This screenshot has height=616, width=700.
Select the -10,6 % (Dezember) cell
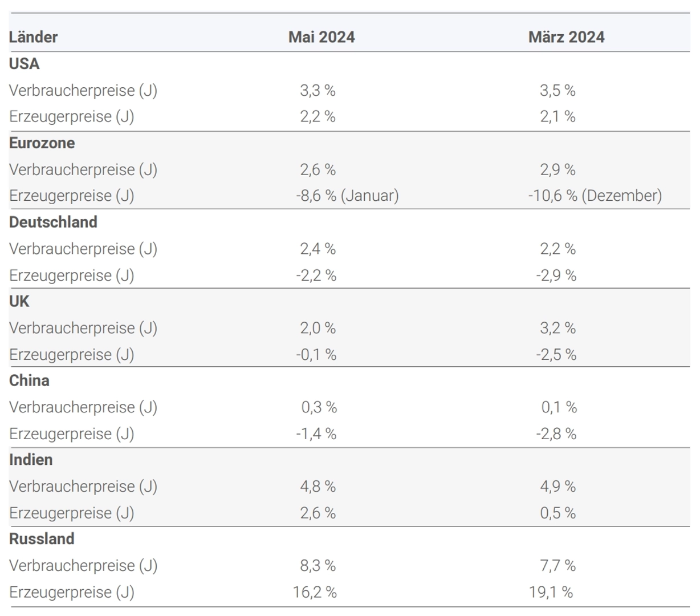coord(595,196)
